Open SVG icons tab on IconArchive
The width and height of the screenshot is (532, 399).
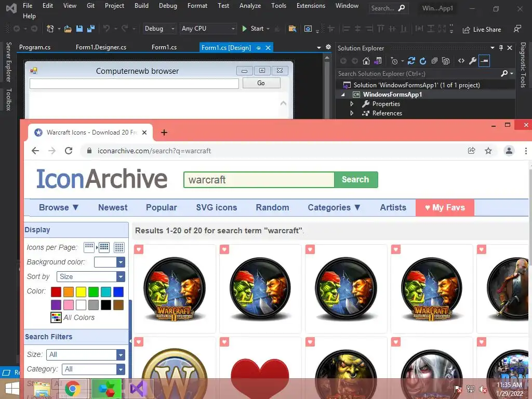(x=217, y=208)
